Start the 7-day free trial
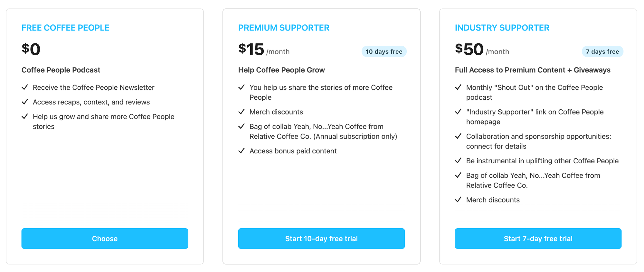This screenshot has width=644, height=272. (538, 239)
